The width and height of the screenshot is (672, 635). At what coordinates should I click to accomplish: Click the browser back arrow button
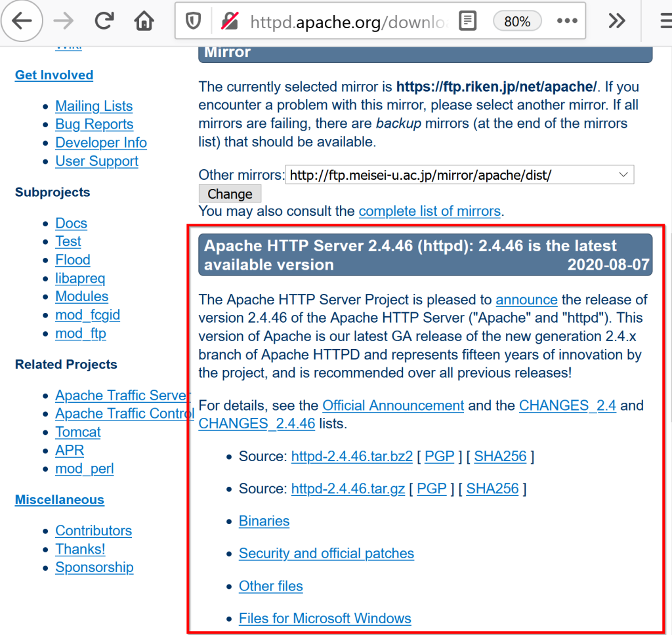pos(22,22)
